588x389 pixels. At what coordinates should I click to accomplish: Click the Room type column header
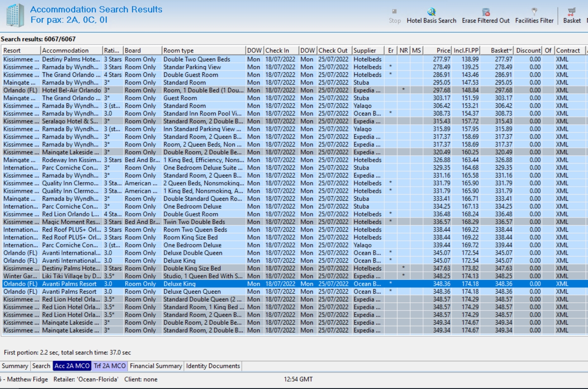204,50
